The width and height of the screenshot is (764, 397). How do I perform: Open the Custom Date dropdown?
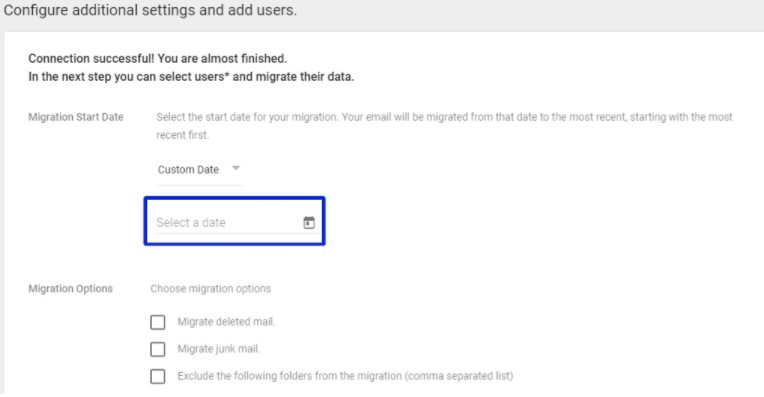pos(199,170)
